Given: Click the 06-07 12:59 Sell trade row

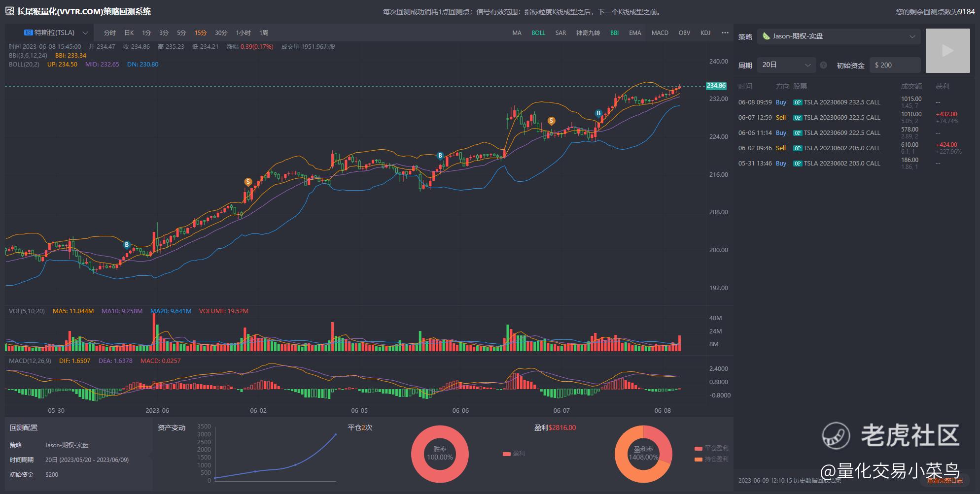Looking at the screenshot, I should click(x=854, y=118).
